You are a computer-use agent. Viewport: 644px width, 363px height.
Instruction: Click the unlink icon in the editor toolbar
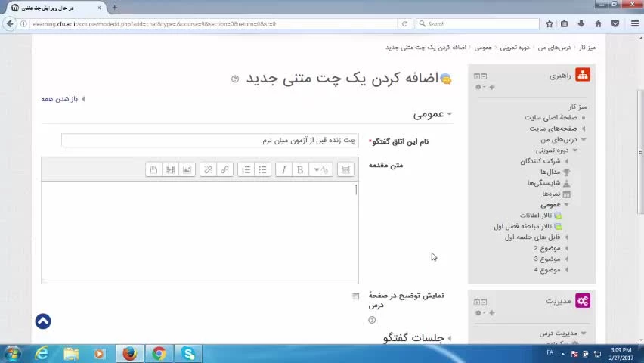[208, 170]
